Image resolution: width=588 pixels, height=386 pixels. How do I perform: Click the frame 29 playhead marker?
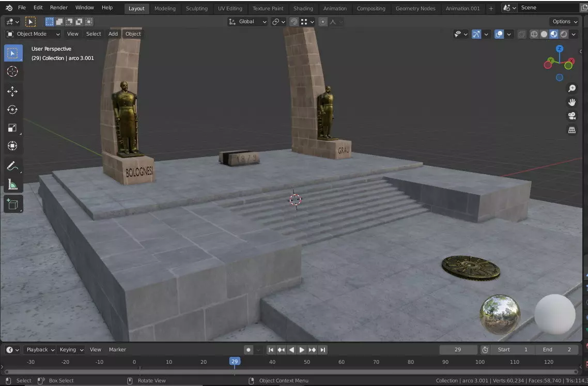point(235,362)
